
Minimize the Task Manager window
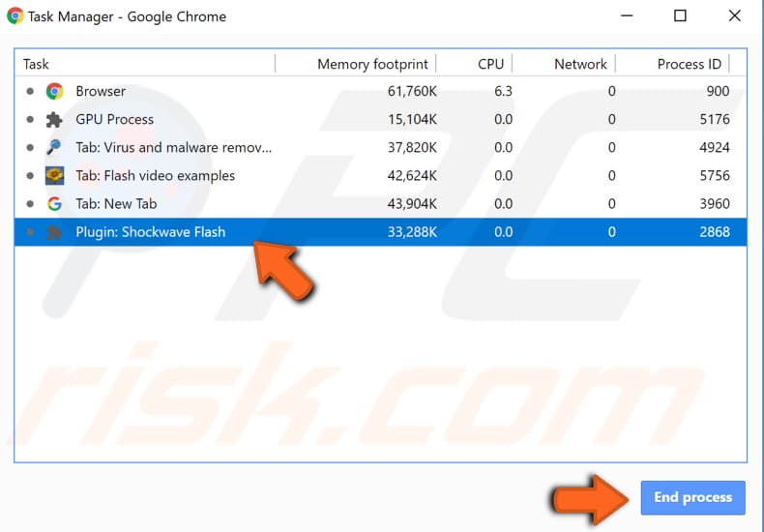[627, 16]
